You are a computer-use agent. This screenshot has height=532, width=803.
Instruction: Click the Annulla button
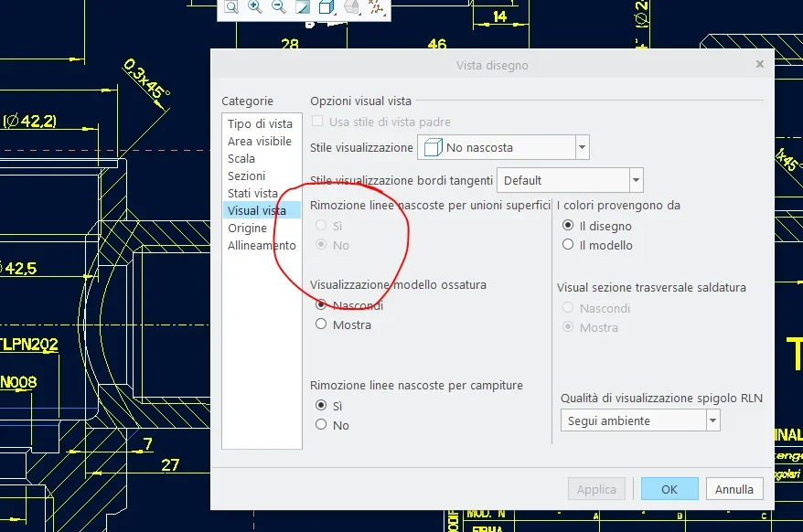(733, 489)
